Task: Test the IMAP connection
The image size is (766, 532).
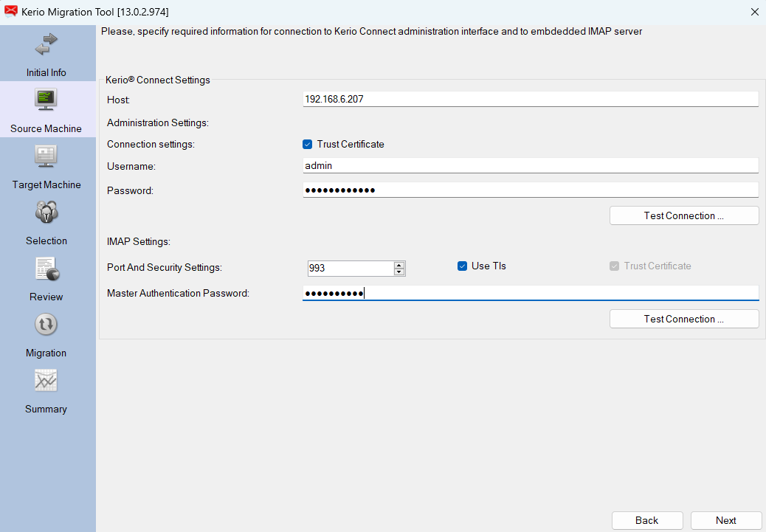Action: click(684, 319)
